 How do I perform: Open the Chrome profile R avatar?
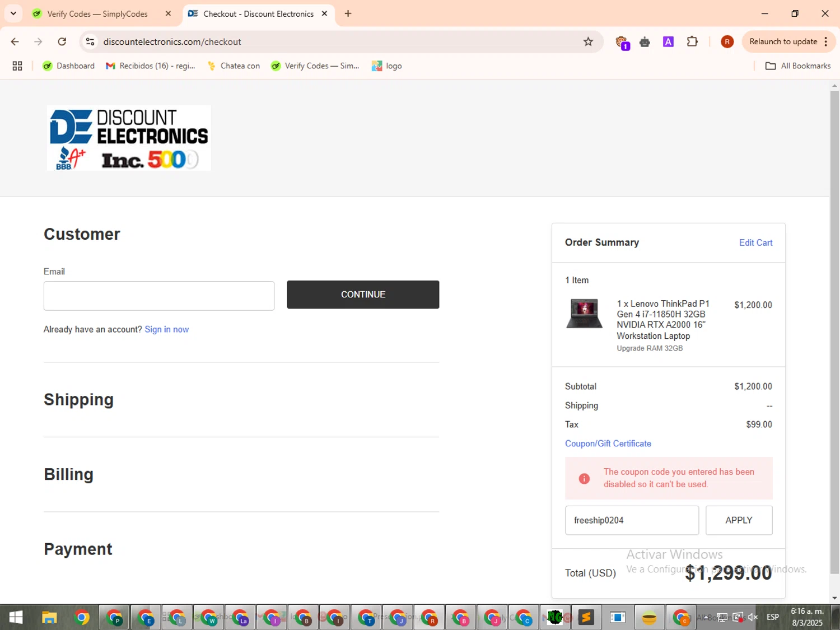[727, 41]
